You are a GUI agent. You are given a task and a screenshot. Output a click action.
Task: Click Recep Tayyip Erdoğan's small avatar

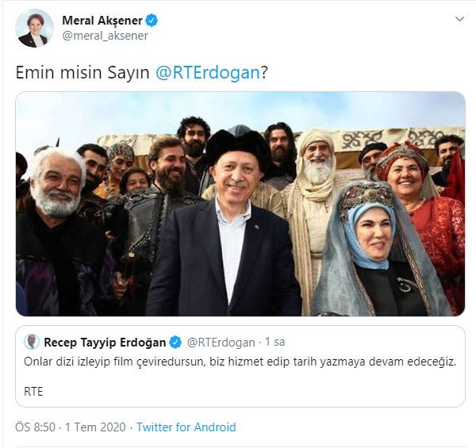(x=32, y=342)
